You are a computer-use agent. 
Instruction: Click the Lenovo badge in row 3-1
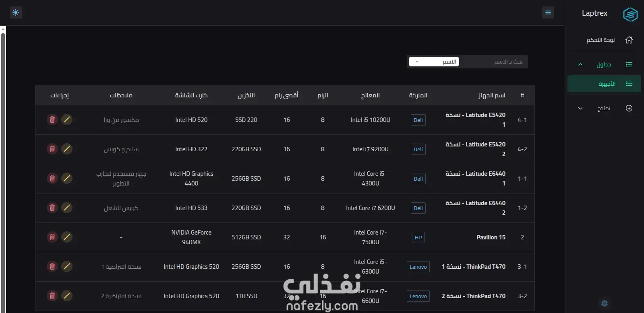point(418,267)
